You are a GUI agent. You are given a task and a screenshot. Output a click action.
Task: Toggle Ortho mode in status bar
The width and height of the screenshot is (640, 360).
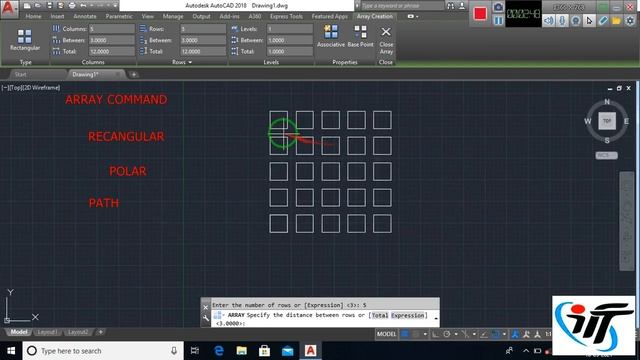(x=436, y=334)
